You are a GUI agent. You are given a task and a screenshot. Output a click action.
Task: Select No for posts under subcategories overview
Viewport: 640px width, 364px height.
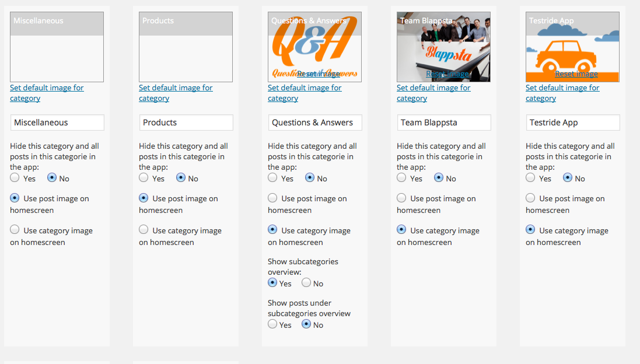click(306, 324)
